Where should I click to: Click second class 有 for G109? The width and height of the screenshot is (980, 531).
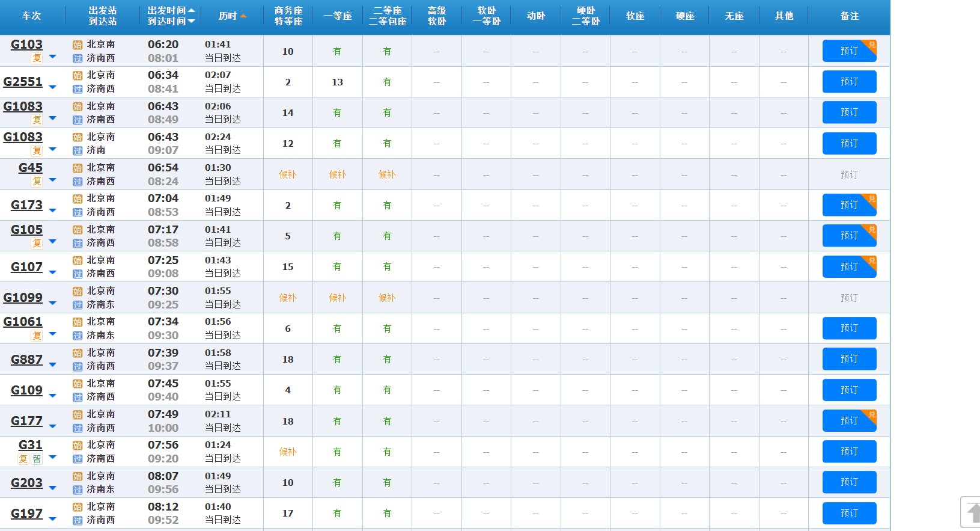[387, 390]
